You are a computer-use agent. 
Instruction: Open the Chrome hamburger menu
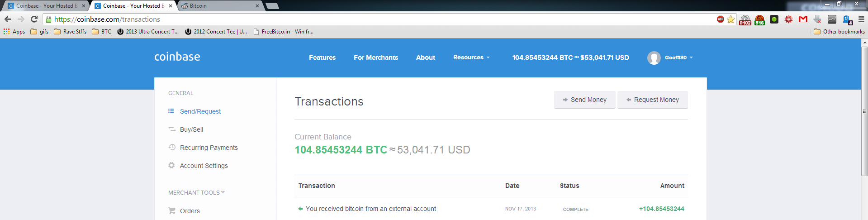861,19
